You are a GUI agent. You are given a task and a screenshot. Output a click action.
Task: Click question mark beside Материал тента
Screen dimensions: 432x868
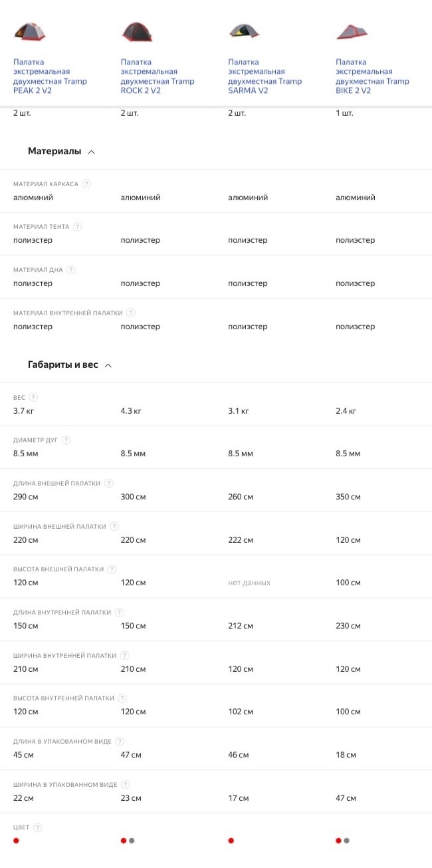(x=77, y=227)
